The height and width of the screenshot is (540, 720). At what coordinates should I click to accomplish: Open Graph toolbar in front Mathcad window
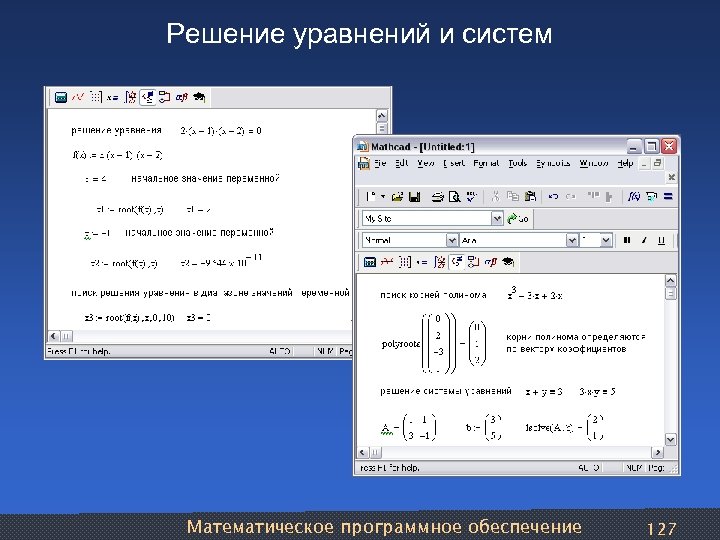coord(387,262)
